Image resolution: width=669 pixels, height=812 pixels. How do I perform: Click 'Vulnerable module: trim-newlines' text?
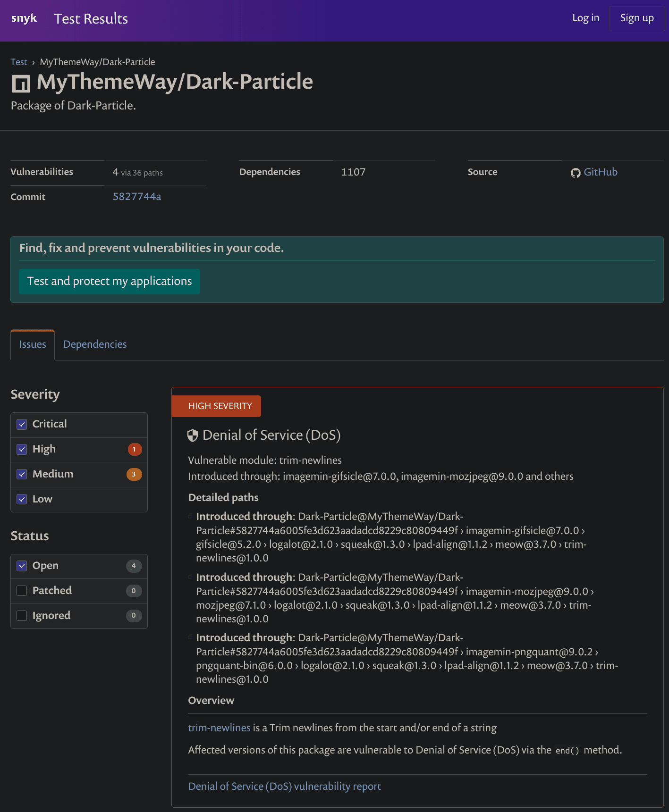pos(265,460)
